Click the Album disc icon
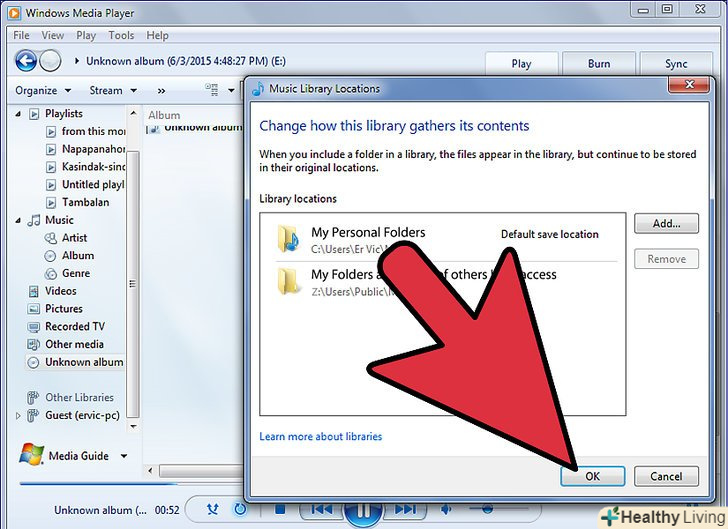Image resolution: width=728 pixels, height=529 pixels. pos(50,256)
